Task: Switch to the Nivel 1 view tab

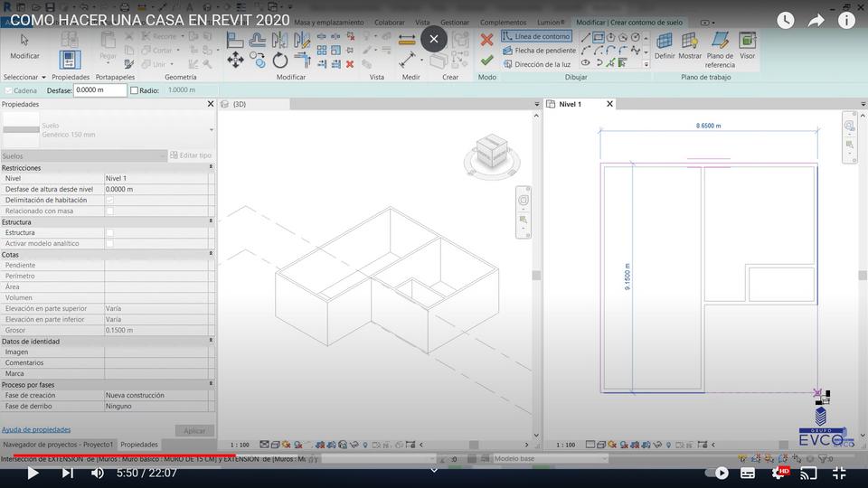Action: pos(571,104)
